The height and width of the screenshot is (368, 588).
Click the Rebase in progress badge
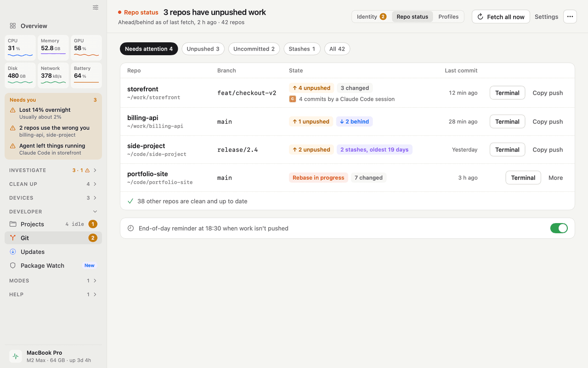coord(318,178)
